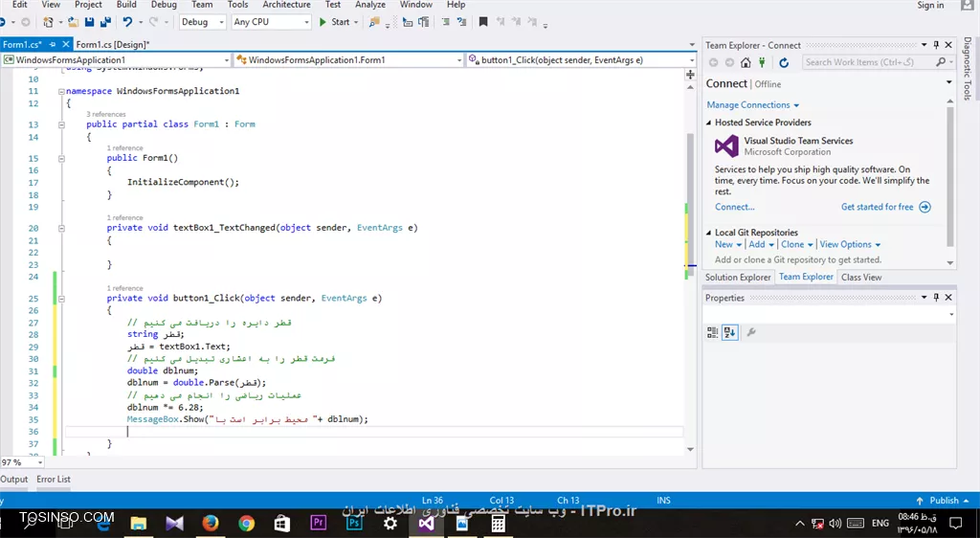
Task: Switch to the Form1.cs [Design] tab
Action: coord(113,44)
